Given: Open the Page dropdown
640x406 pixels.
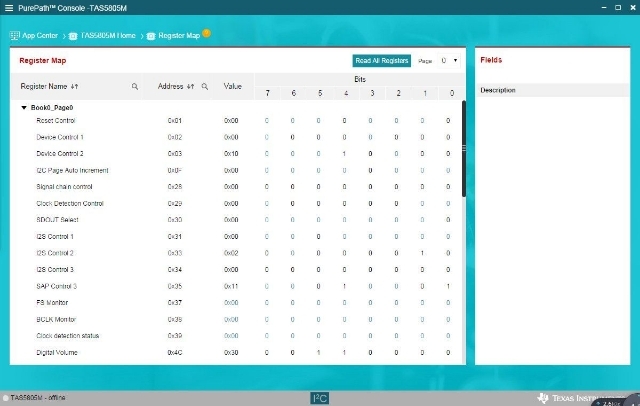Looking at the screenshot, I should [449, 60].
